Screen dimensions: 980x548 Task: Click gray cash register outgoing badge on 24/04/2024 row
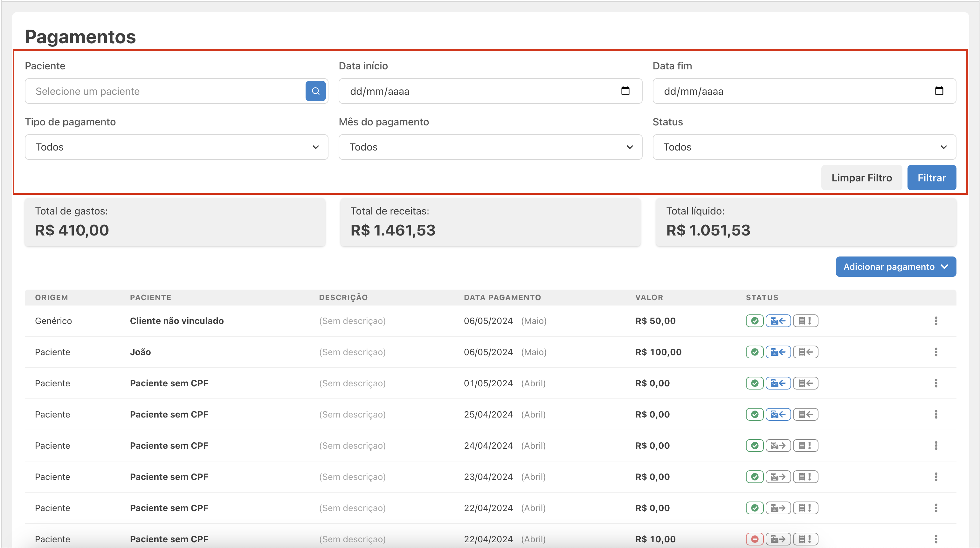(x=778, y=446)
